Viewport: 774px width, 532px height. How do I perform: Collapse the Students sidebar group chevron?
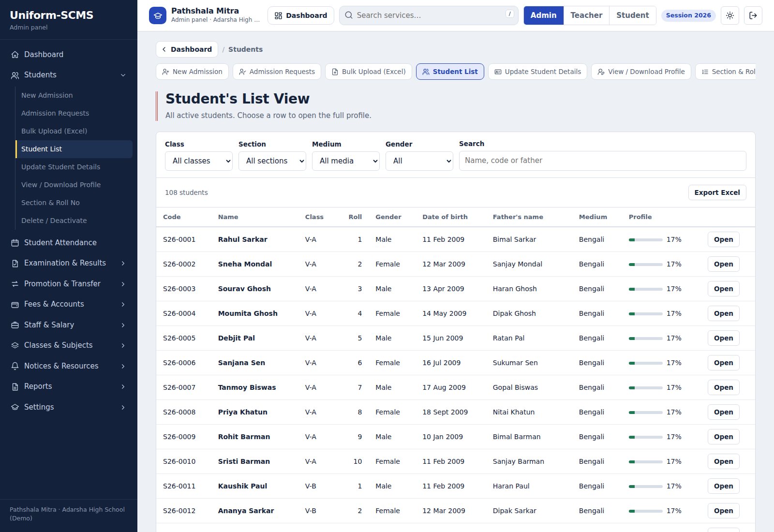pyautogui.click(x=123, y=75)
